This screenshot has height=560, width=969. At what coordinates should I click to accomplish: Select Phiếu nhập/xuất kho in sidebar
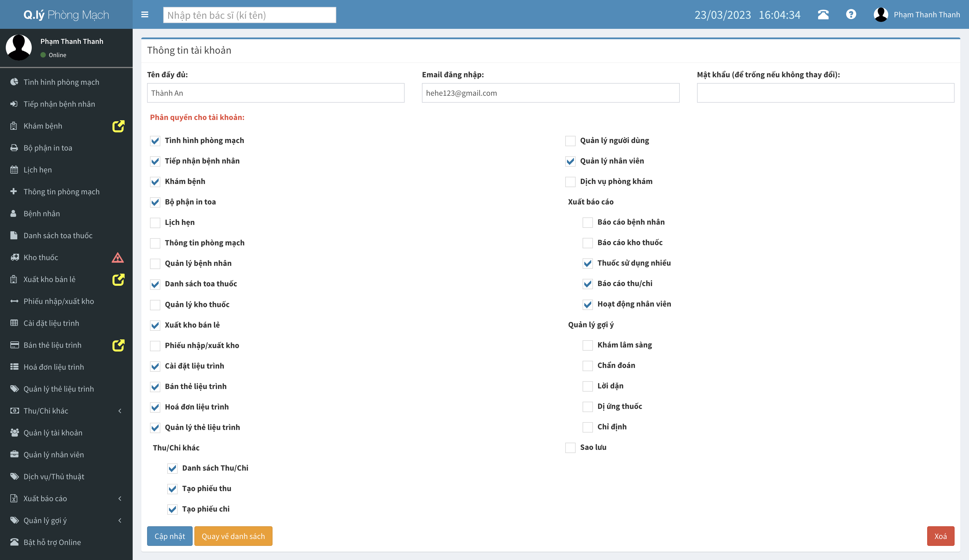coord(66,301)
